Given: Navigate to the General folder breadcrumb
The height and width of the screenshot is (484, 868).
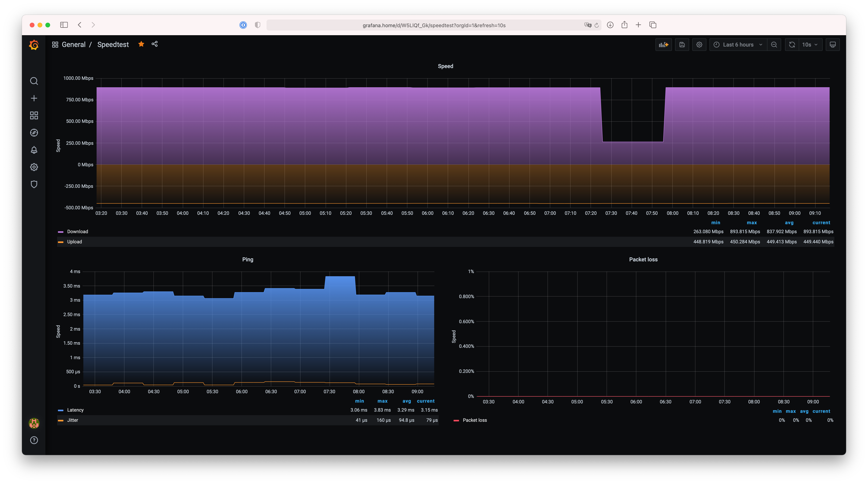Looking at the screenshot, I should [x=74, y=44].
